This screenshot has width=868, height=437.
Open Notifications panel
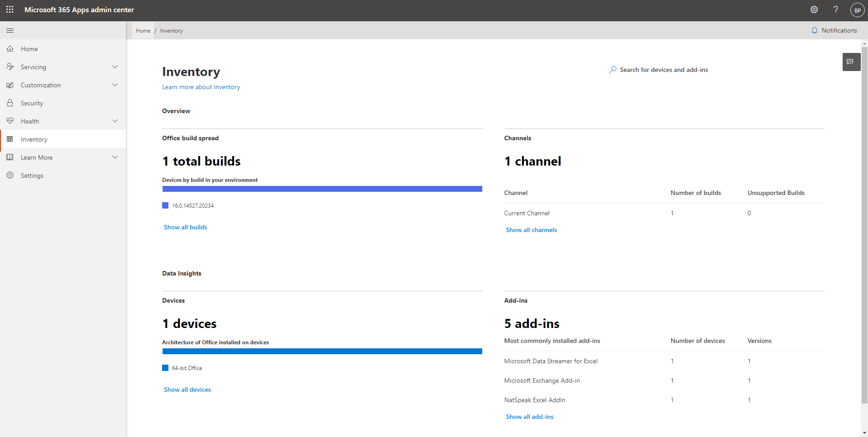[x=834, y=30]
